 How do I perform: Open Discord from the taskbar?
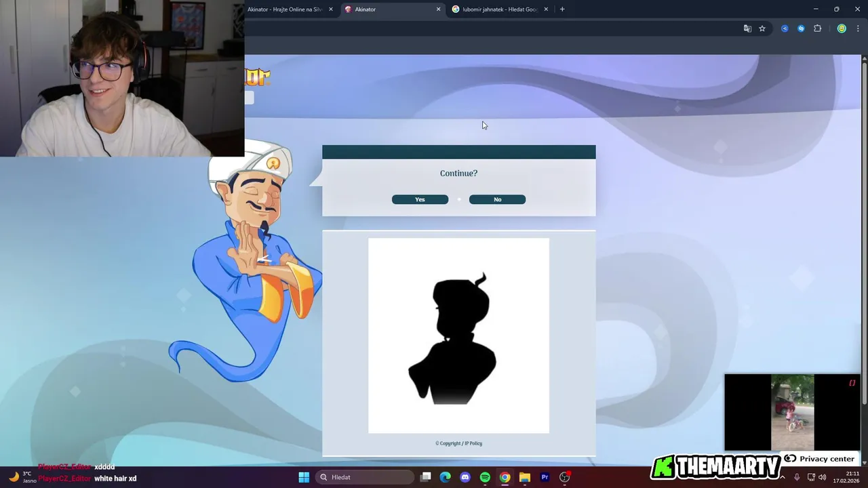pos(465,477)
